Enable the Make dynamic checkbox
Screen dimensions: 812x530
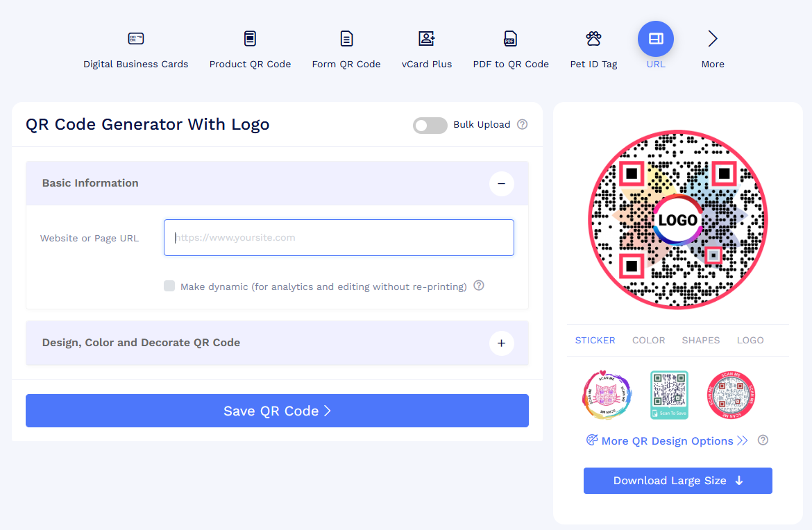pyautogui.click(x=169, y=286)
